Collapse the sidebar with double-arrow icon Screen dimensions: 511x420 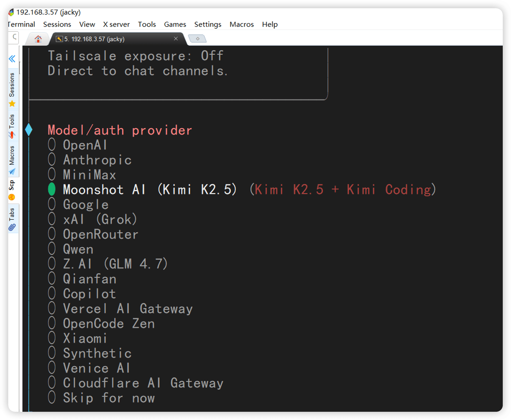tap(12, 58)
